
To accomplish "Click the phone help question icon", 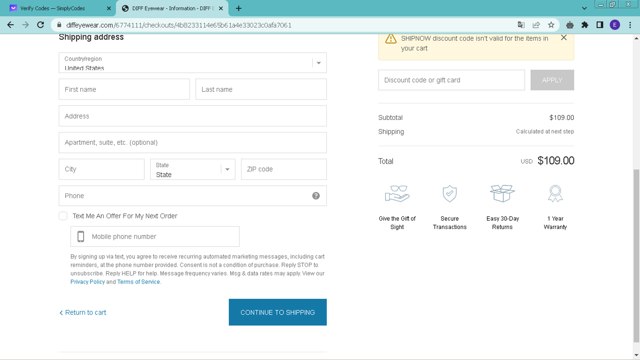I will pos(316,196).
